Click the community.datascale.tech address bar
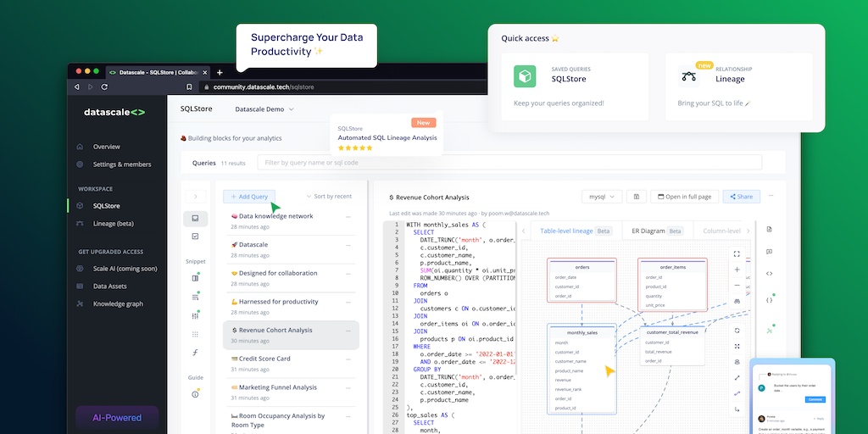Viewport: 868px width, 434px height. (x=343, y=87)
